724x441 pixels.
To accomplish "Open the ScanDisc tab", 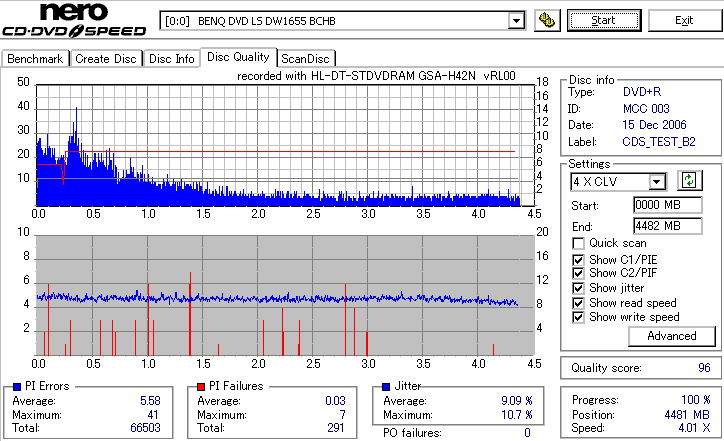I will [x=305, y=59].
